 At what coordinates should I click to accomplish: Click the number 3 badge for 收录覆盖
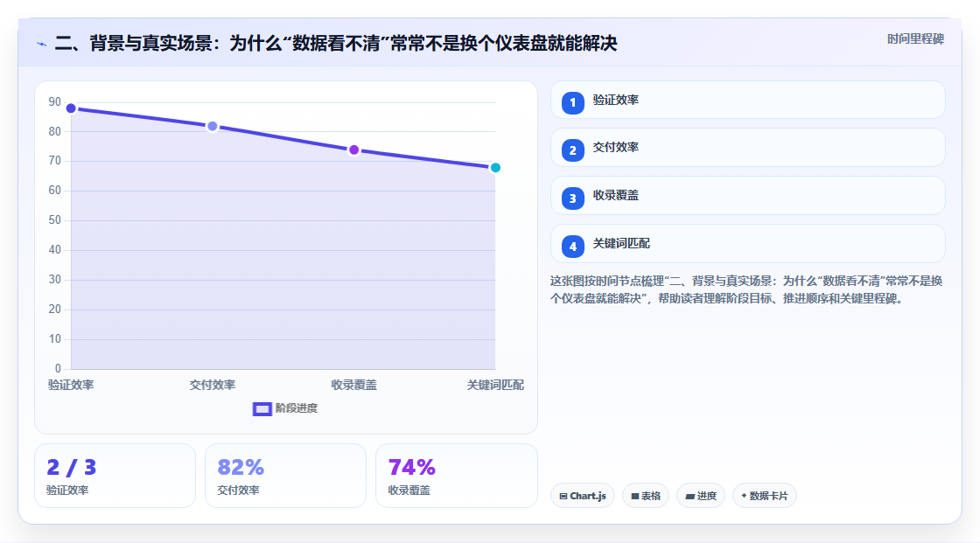pyautogui.click(x=572, y=198)
